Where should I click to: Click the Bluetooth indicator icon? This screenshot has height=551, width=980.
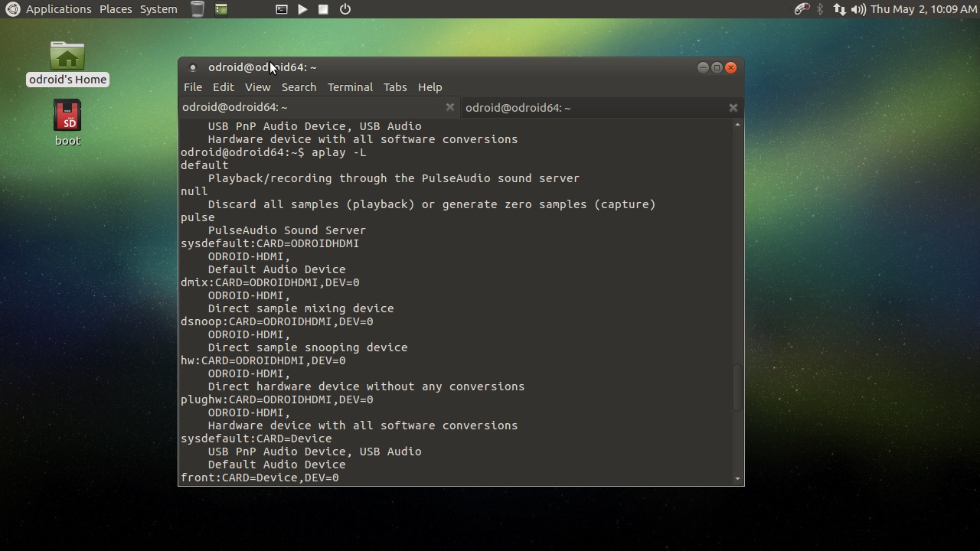click(x=820, y=9)
